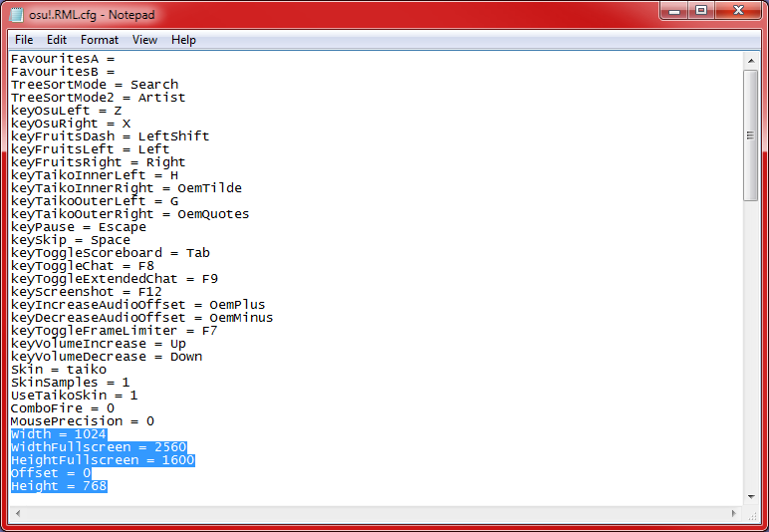Open the View menu
769x532 pixels.
[144, 40]
